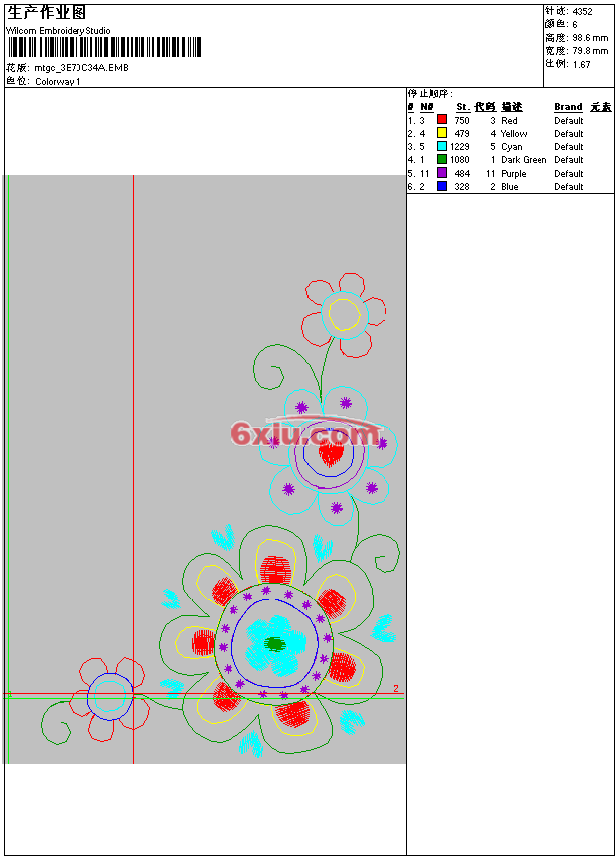The width and height of the screenshot is (616, 856).
Task: Select the Blue description in row 6
Action: click(510, 187)
